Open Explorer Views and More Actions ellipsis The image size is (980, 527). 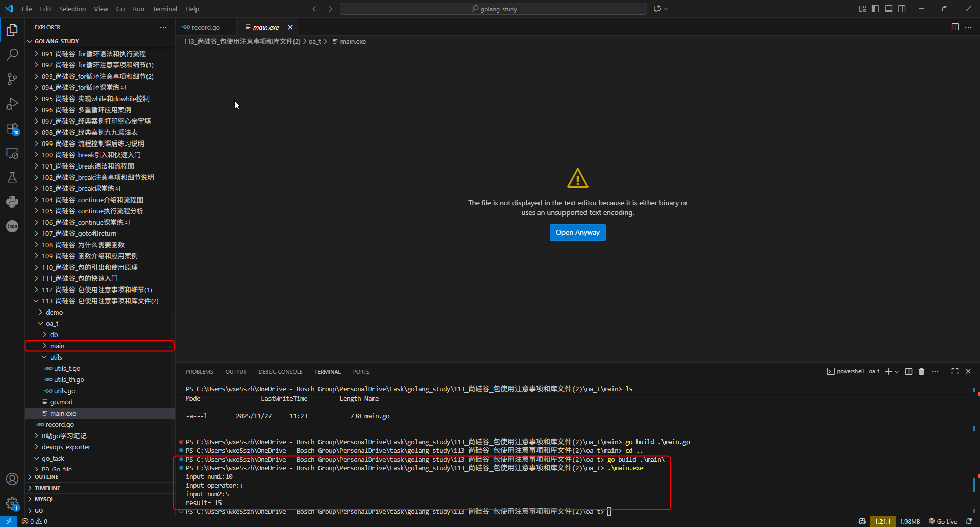tap(163, 27)
